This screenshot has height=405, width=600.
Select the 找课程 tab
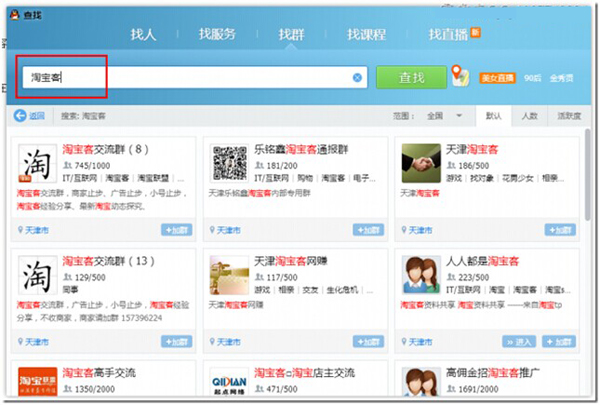(x=366, y=34)
